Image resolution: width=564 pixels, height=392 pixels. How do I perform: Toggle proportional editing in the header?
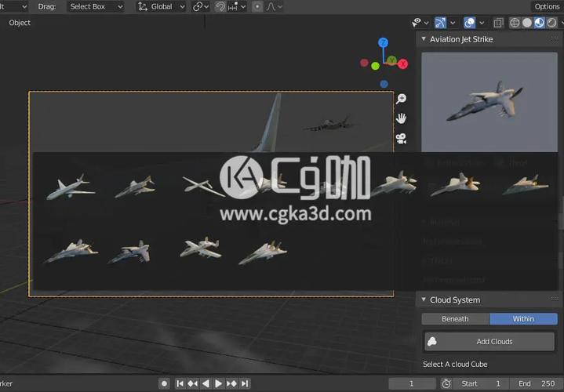(257, 6)
